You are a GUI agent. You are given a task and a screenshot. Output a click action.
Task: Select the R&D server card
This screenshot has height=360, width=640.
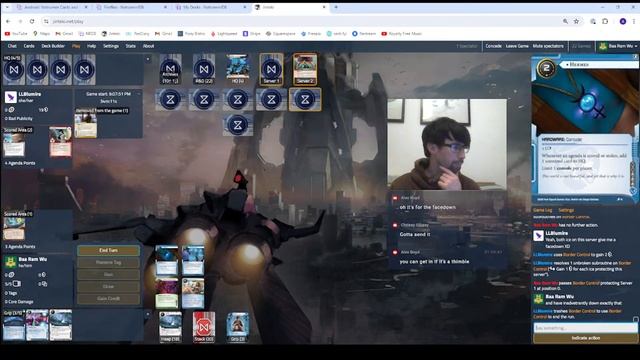204,69
